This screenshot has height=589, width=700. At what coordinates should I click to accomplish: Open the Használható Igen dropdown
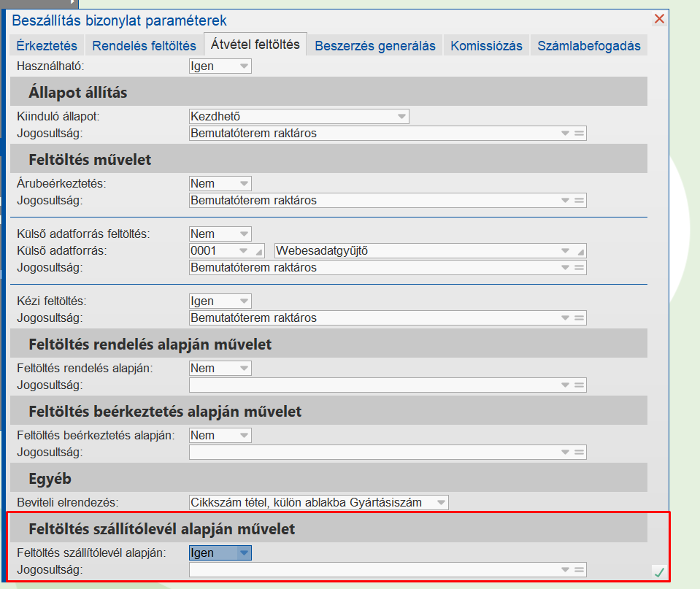coord(244,66)
